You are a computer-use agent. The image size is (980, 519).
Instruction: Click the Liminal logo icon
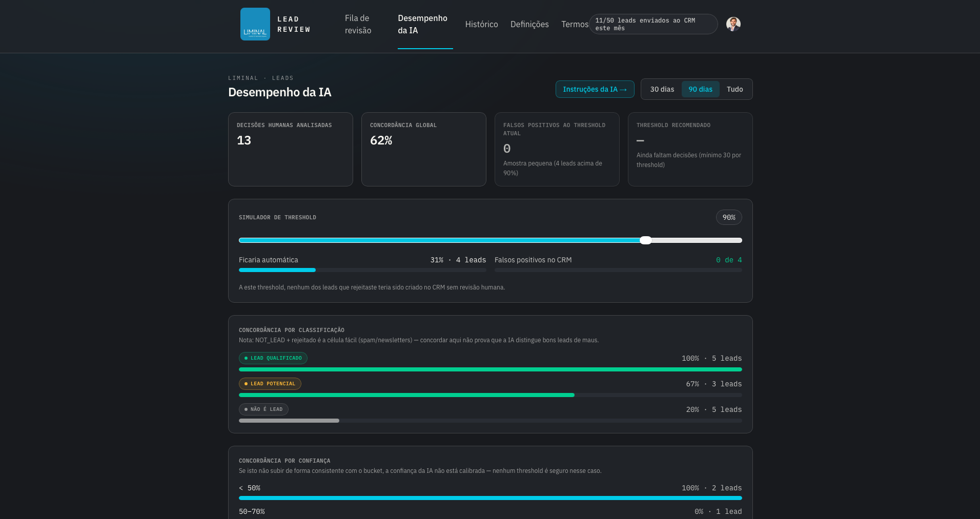coord(255,24)
